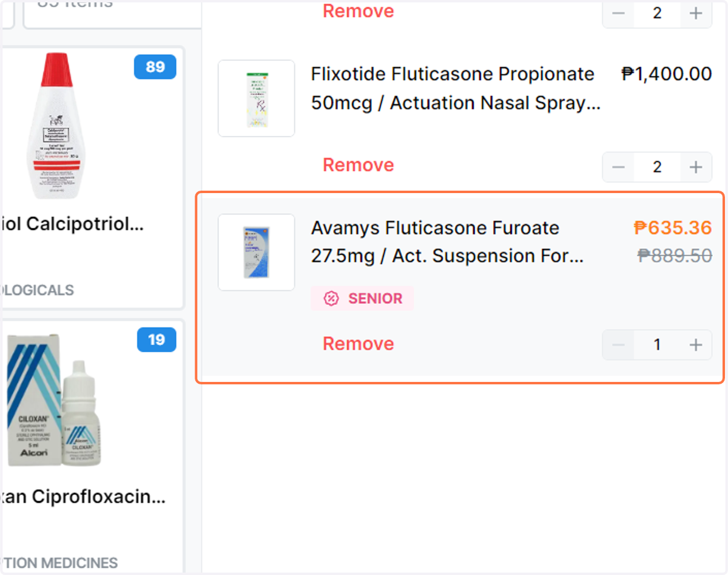Screen dimensions: 728x575
Task: Remove Avamys Fluticasone Furoate from cart
Action: point(359,344)
